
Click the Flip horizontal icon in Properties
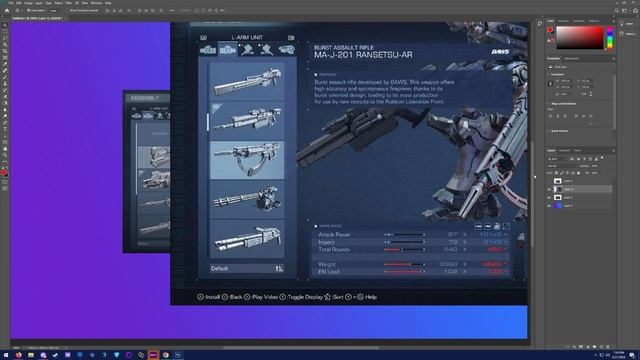(584, 93)
